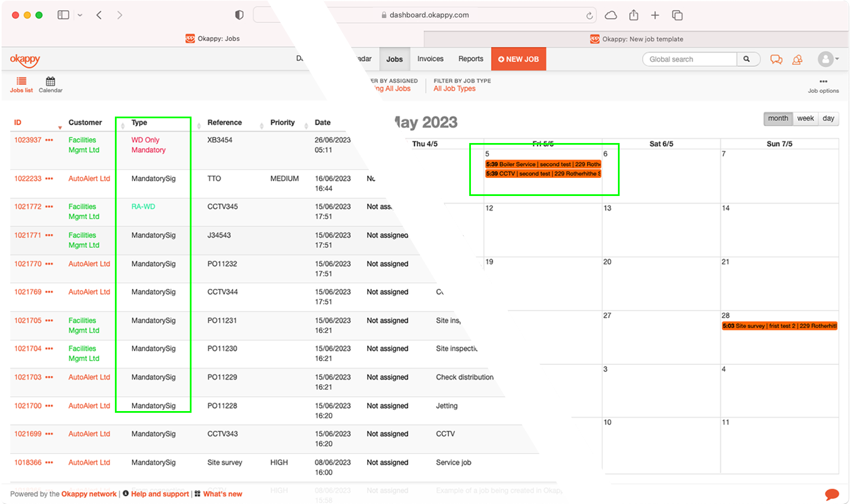Open the All Job Types filter
The height and width of the screenshot is (504, 850).
(x=455, y=89)
